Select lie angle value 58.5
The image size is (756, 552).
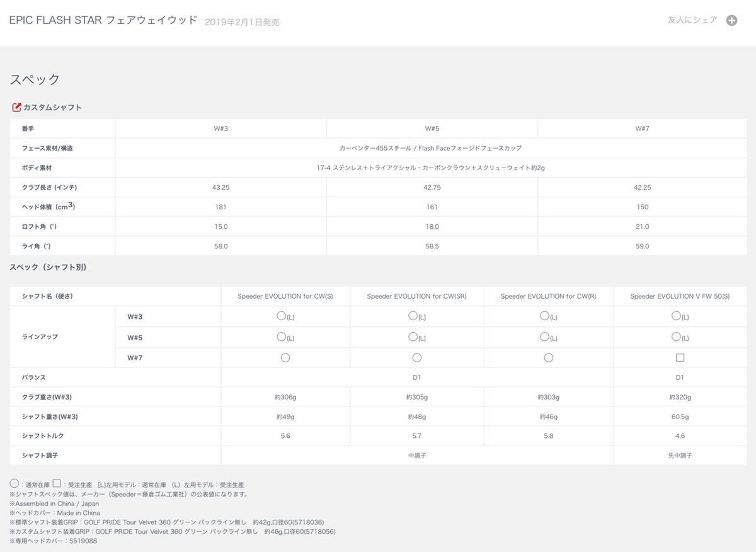pyautogui.click(x=432, y=246)
